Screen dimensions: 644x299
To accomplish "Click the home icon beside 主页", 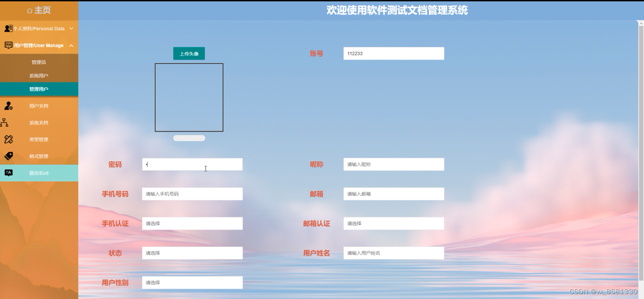I will point(30,10).
